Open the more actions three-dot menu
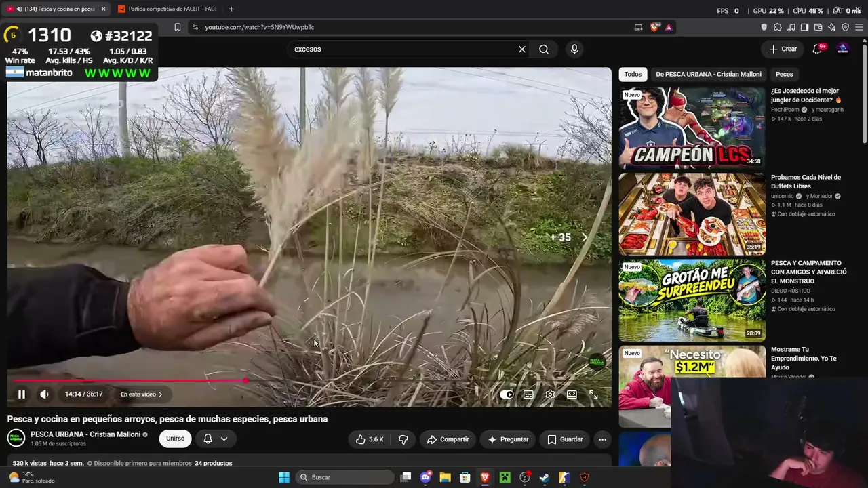This screenshot has height=488, width=868. 602,439
